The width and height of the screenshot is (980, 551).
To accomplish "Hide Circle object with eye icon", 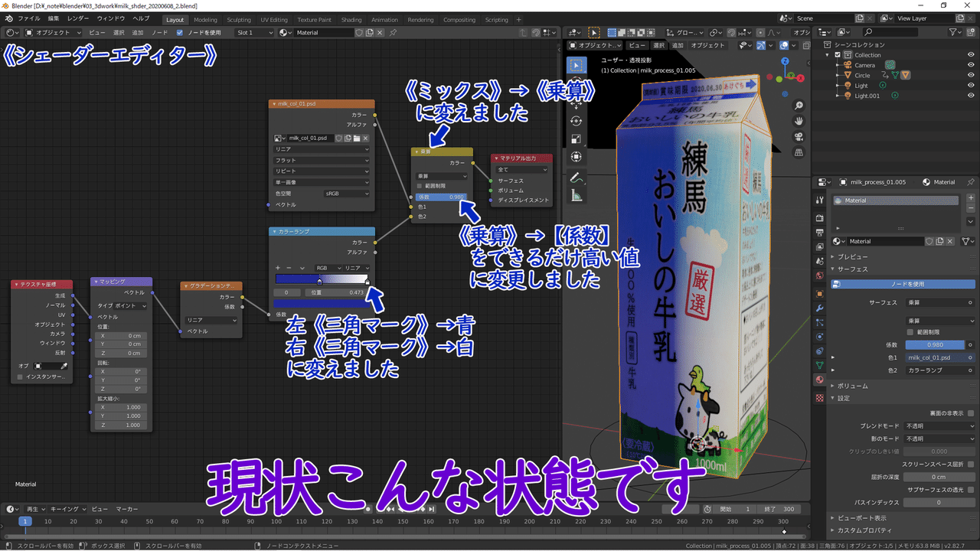I will coord(971,75).
